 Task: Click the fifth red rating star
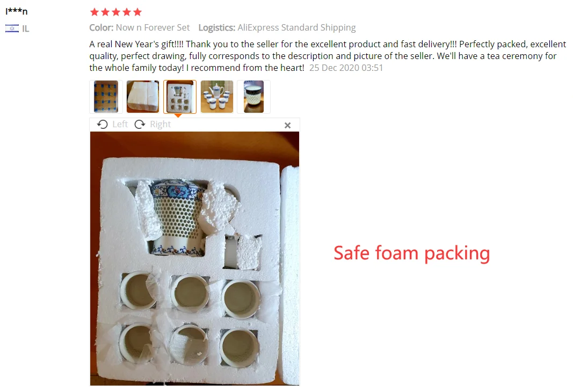click(x=137, y=12)
